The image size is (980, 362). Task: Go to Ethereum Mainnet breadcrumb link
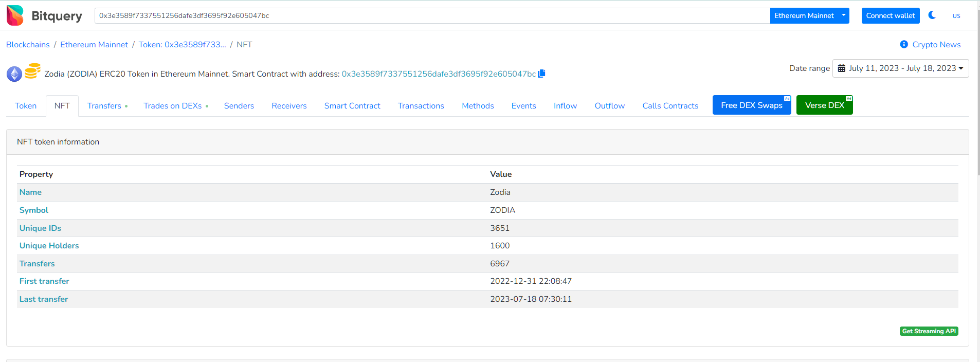coord(94,45)
